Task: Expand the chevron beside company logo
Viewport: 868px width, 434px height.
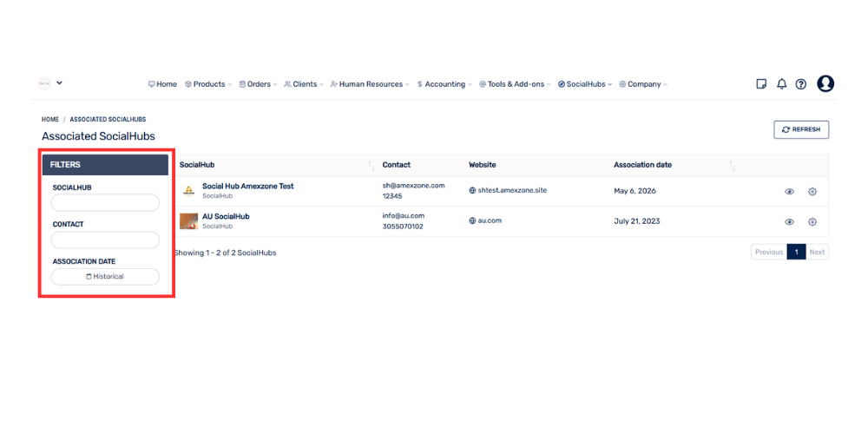Action: click(x=59, y=83)
